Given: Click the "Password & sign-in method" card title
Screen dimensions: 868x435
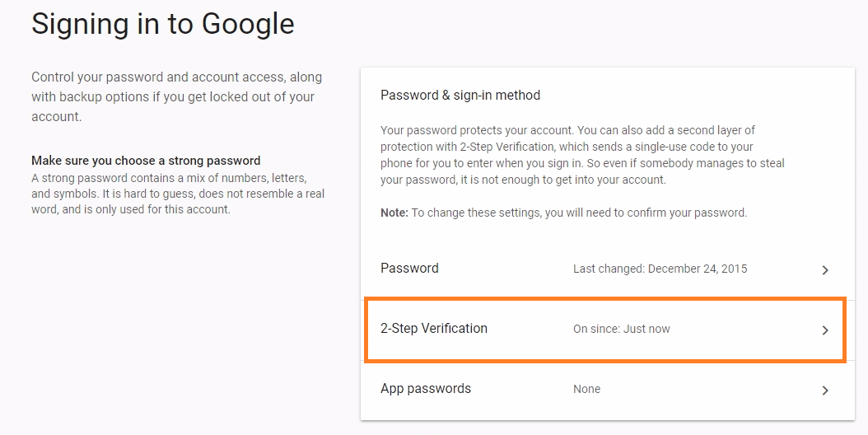Looking at the screenshot, I should point(460,96).
